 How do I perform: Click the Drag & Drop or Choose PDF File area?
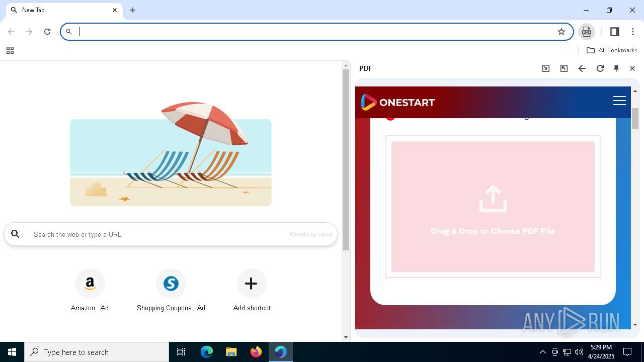tap(493, 207)
